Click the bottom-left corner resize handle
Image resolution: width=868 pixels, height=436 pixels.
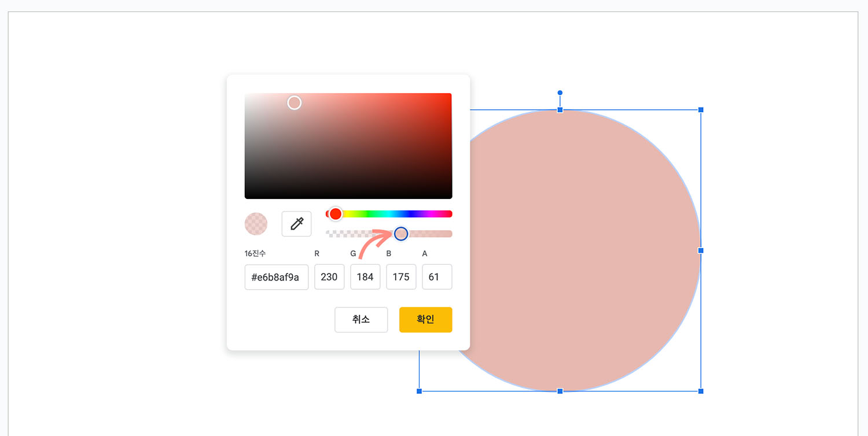419,391
